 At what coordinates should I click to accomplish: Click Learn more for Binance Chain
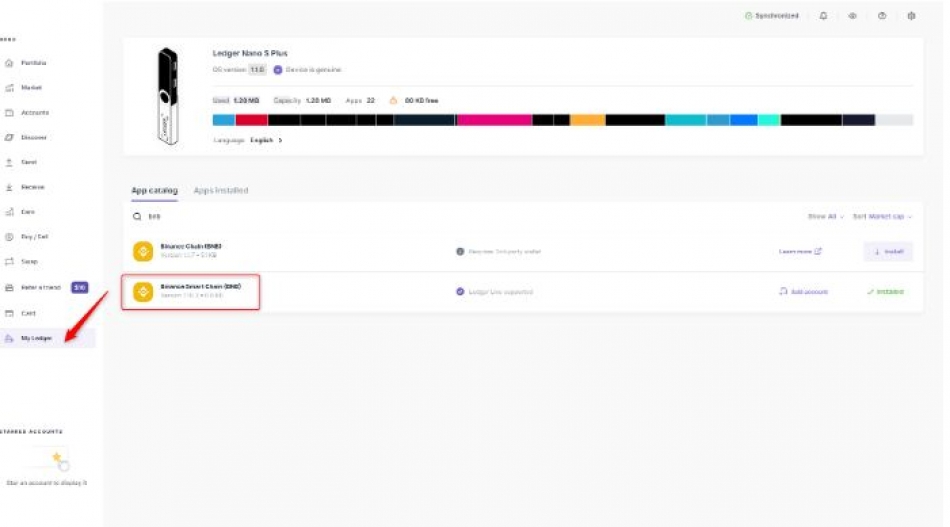[800, 251]
